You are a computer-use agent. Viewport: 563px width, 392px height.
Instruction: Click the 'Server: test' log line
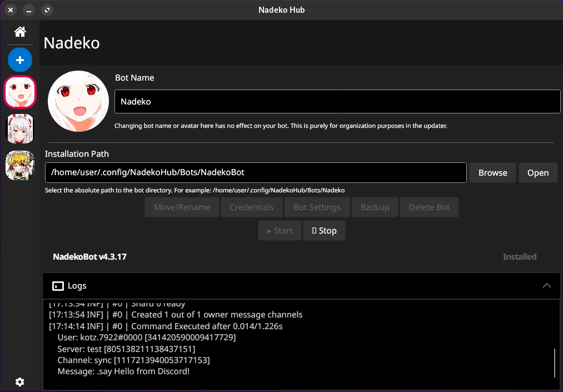(126, 349)
